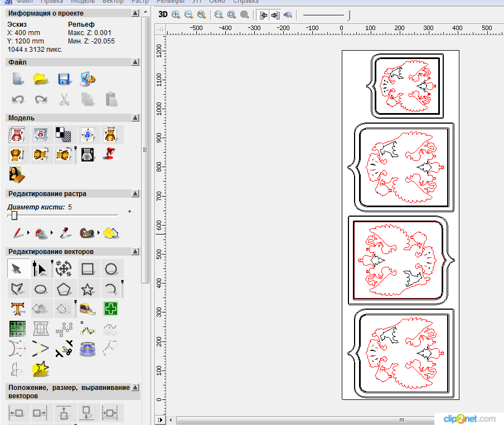
Task: Switch to the 3D view
Action: [163, 14]
